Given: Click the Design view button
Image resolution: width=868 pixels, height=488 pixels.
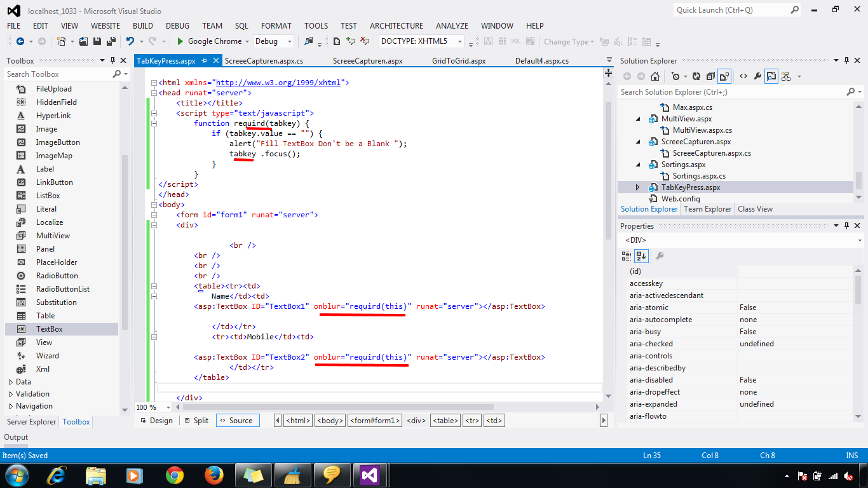Looking at the screenshot, I should pos(156,420).
